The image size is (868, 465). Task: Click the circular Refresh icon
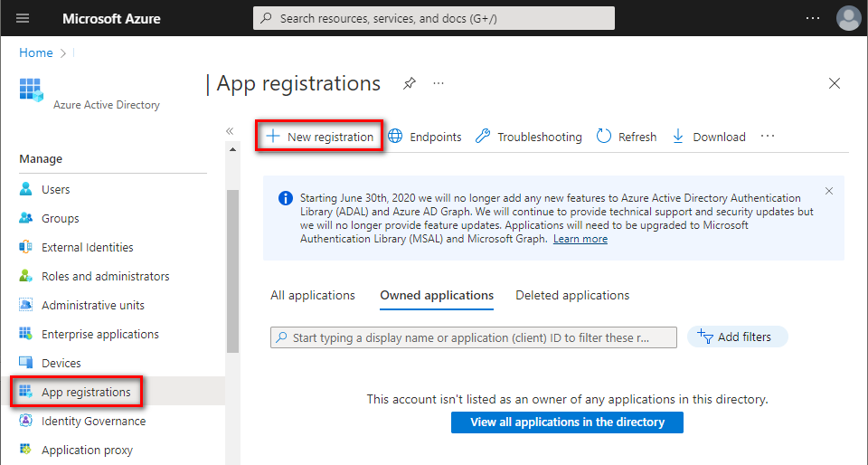604,137
